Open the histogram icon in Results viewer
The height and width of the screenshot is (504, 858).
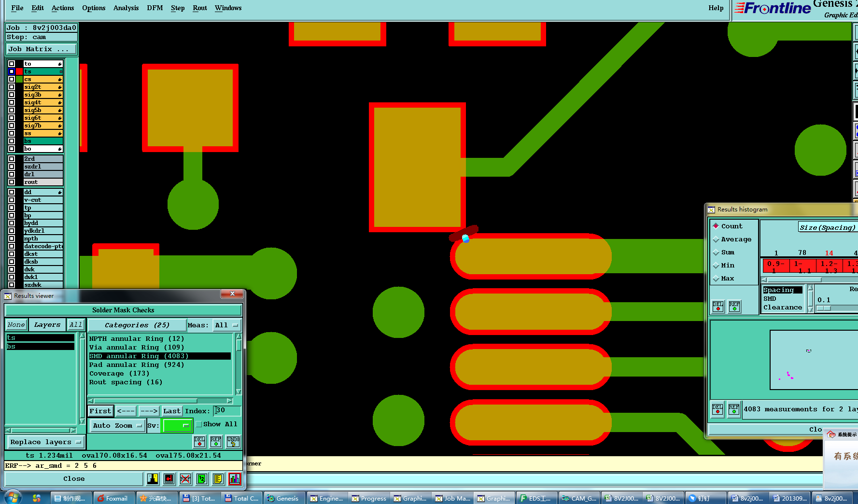click(235, 479)
